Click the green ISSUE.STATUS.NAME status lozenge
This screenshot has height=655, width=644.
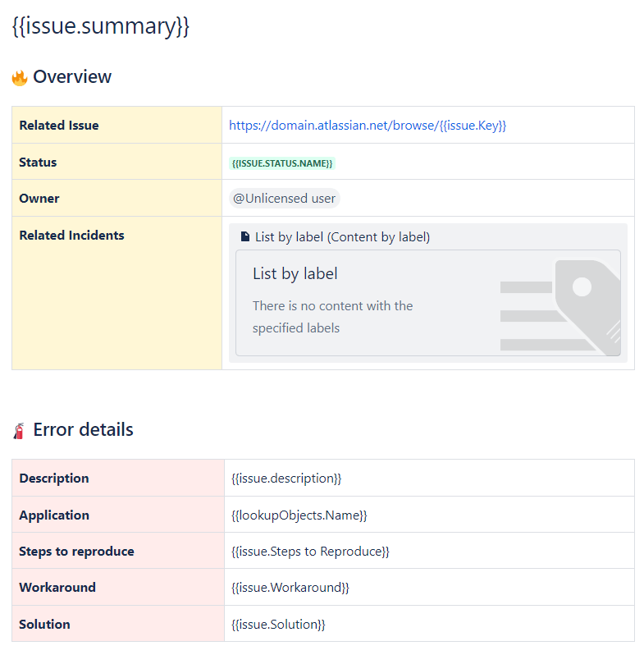coord(282,163)
